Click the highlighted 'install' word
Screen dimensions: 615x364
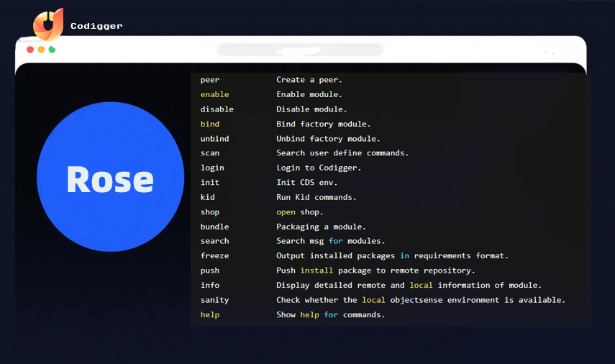pos(316,270)
